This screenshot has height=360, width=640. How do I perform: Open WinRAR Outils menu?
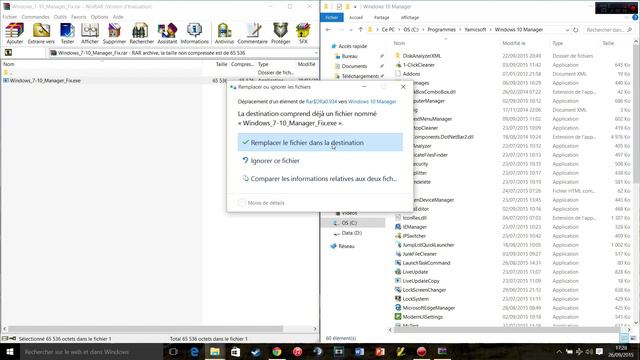tap(60, 17)
